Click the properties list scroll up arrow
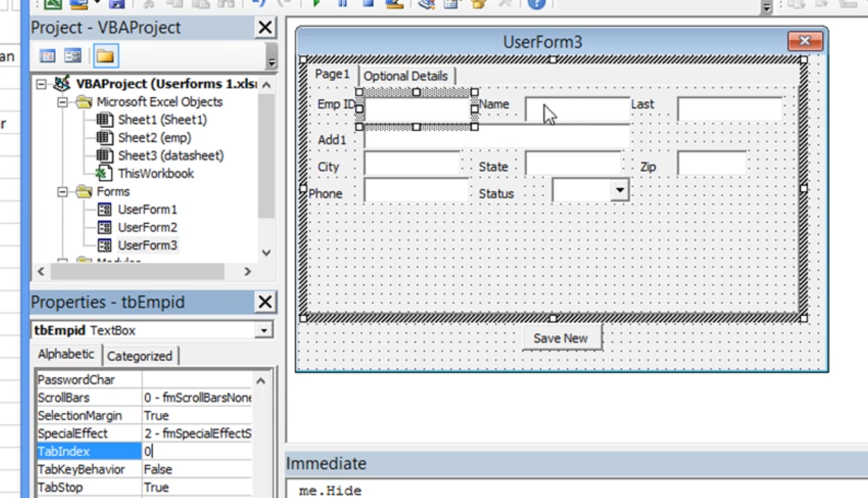Screen dimensions: 868x498 pos(261,381)
